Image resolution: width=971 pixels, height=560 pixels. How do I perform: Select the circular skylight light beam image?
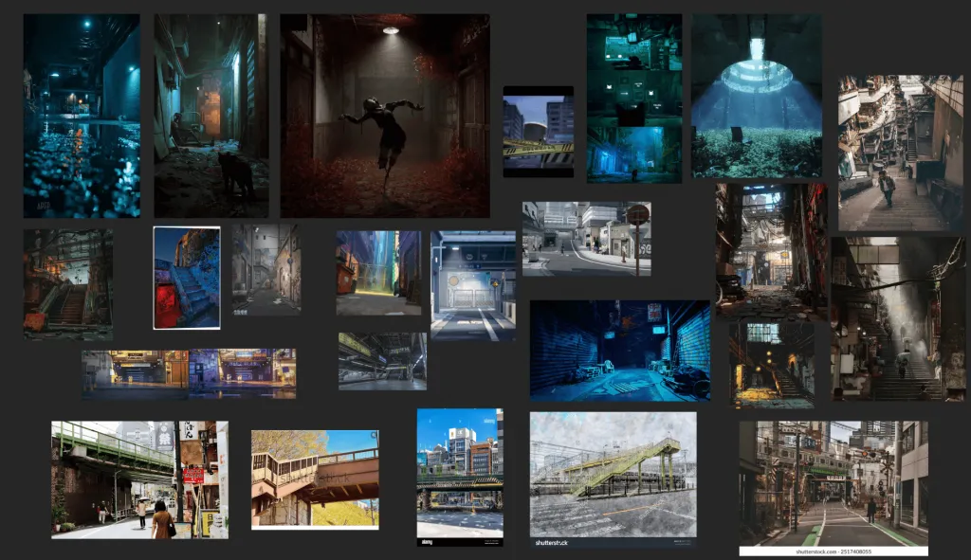756,96
